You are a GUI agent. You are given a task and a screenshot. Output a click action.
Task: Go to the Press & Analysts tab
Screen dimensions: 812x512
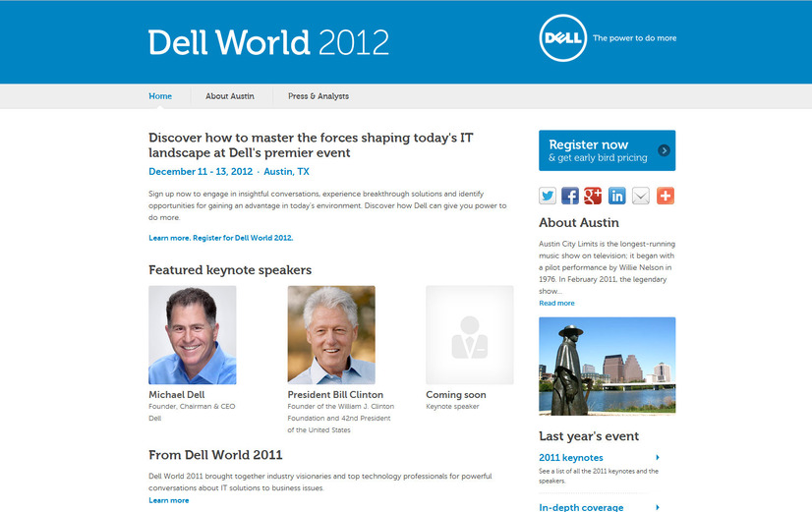tap(318, 96)
